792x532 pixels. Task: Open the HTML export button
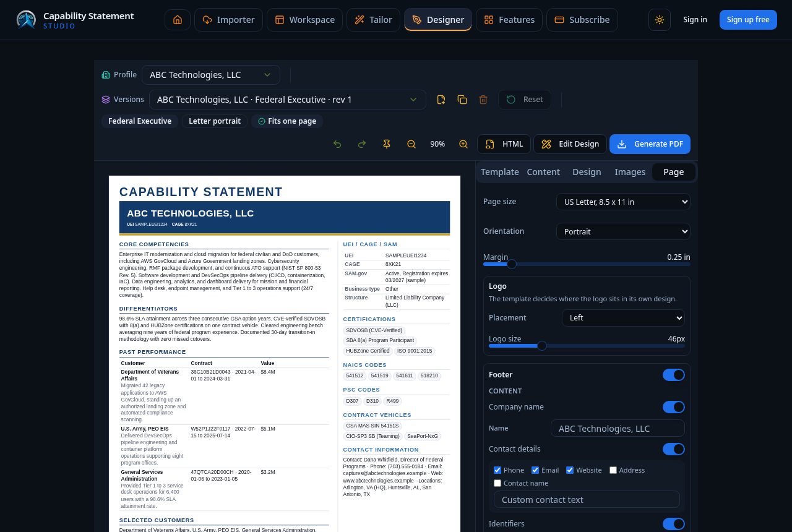[x=504, y=144]
